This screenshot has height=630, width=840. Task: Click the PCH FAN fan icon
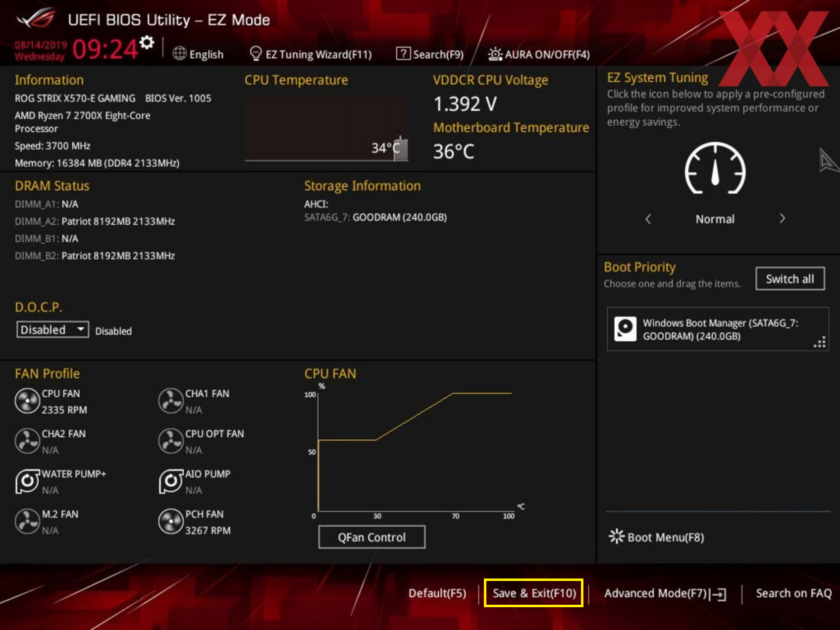point(171,522)
